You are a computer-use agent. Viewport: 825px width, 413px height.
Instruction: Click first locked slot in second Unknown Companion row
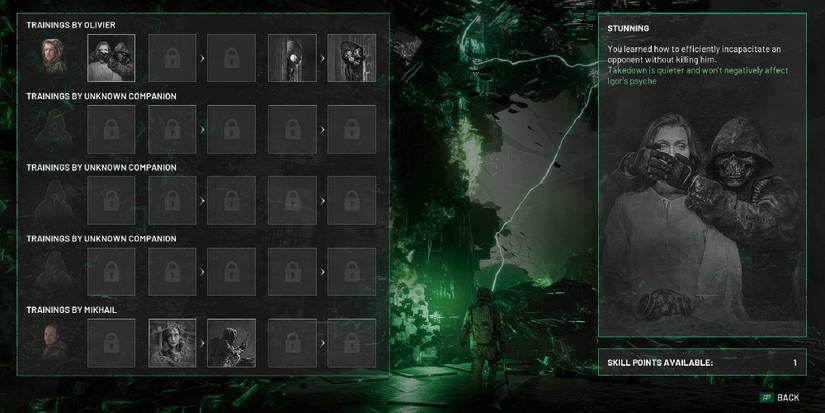click(x=111, y=200)
